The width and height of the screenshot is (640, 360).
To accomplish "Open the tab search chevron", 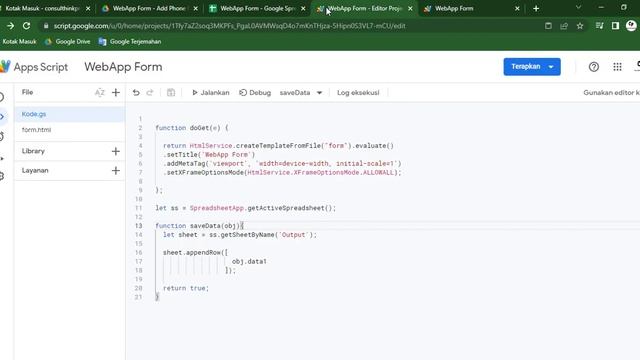I will [x=578, y=7].
